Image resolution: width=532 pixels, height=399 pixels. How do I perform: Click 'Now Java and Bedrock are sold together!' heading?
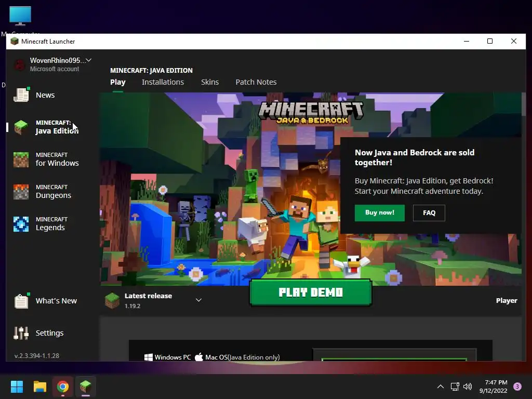pyautogui.click(x=415, y=157)
